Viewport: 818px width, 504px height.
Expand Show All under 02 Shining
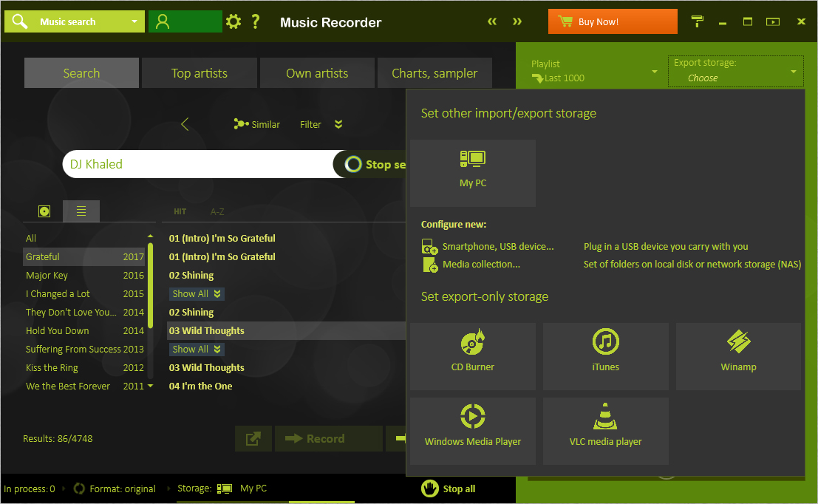(x=197, y=293)
